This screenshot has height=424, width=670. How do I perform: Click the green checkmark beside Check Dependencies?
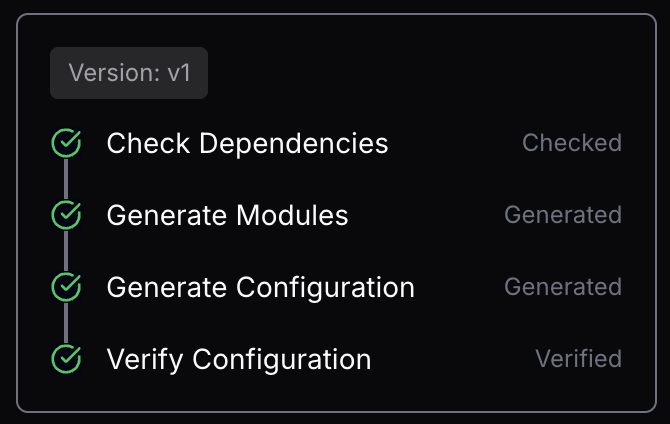[66, 143]
